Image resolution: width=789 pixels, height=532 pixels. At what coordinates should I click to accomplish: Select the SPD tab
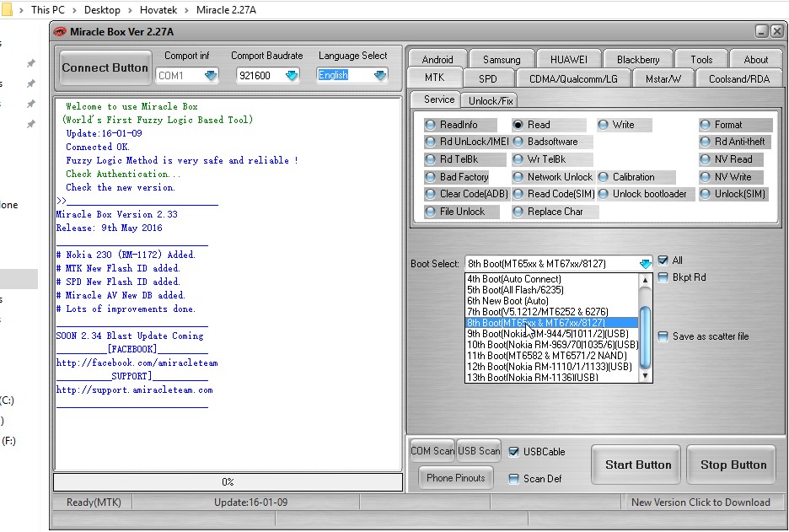point(487,78)
